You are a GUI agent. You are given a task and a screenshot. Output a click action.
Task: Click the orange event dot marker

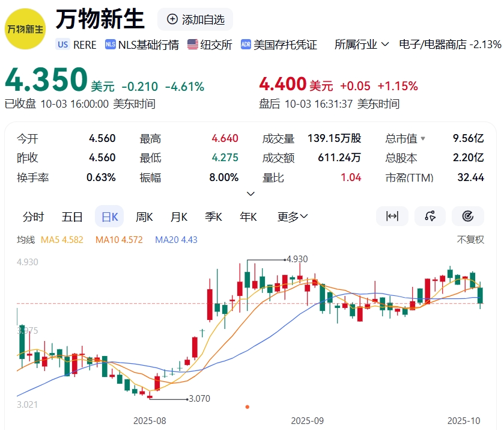click(x=247, y=407)
